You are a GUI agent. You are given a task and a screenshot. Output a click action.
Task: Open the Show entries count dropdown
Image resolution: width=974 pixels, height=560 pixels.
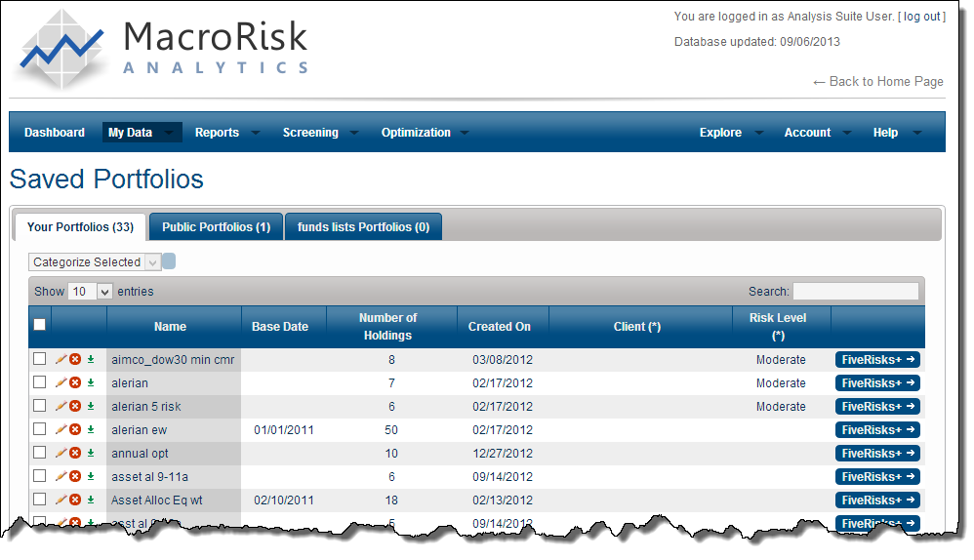(x=90, y=291)
